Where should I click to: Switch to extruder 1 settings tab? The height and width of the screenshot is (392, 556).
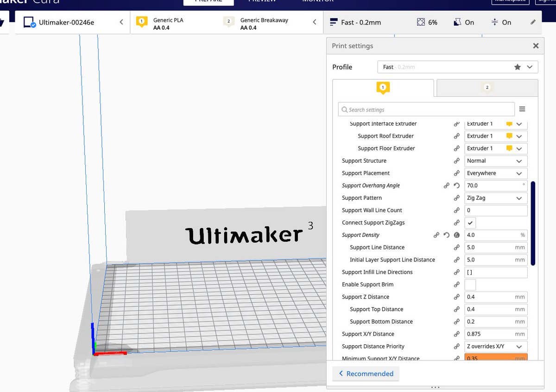[x=383, y=87]
